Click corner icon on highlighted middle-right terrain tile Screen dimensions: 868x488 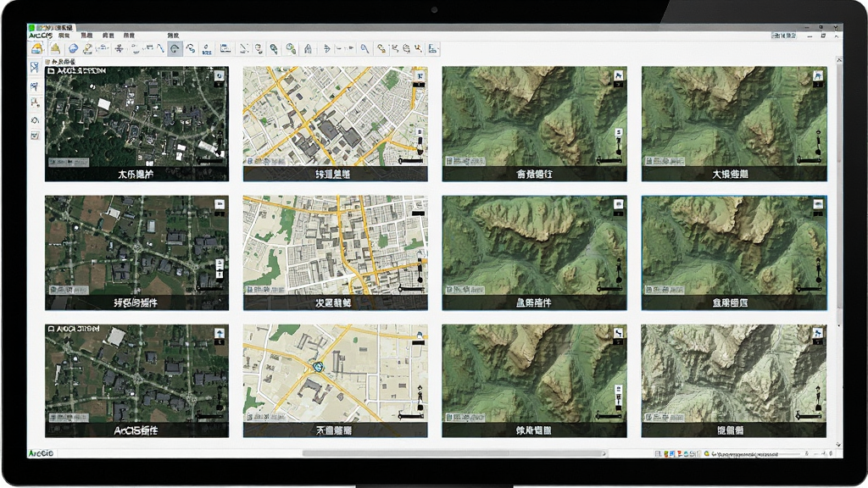818,204
